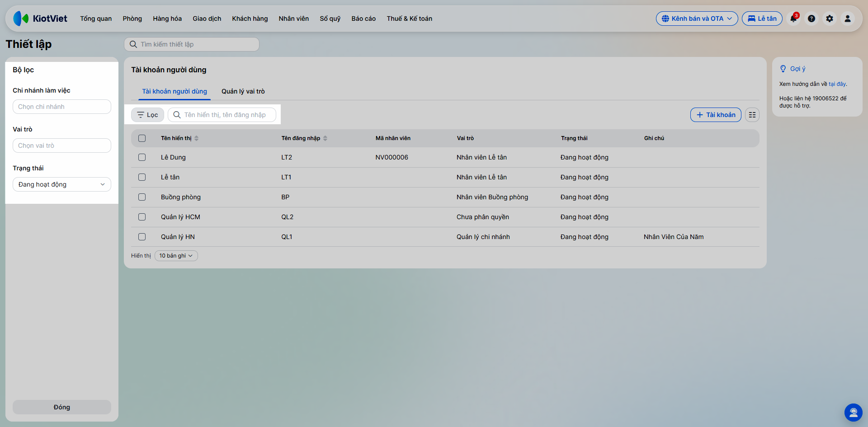868x427 pixels.
Task: Open the Hàng hóa menu
Action: (x=167, y=19)
